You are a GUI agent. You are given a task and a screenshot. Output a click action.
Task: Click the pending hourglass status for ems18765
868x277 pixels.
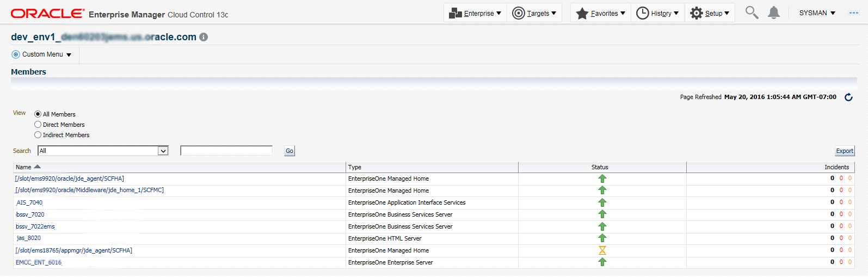pyautogui.click(x=602, y=250)
